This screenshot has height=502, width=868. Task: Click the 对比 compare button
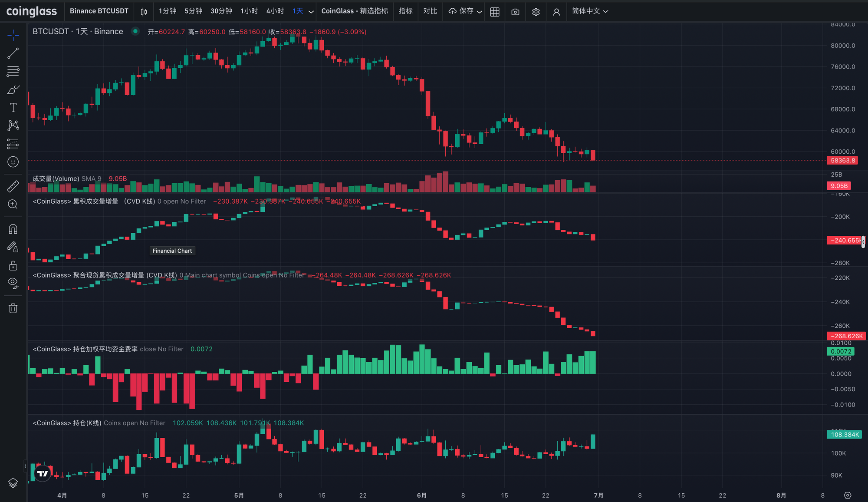pyautogui.click(x=430, y=11)
